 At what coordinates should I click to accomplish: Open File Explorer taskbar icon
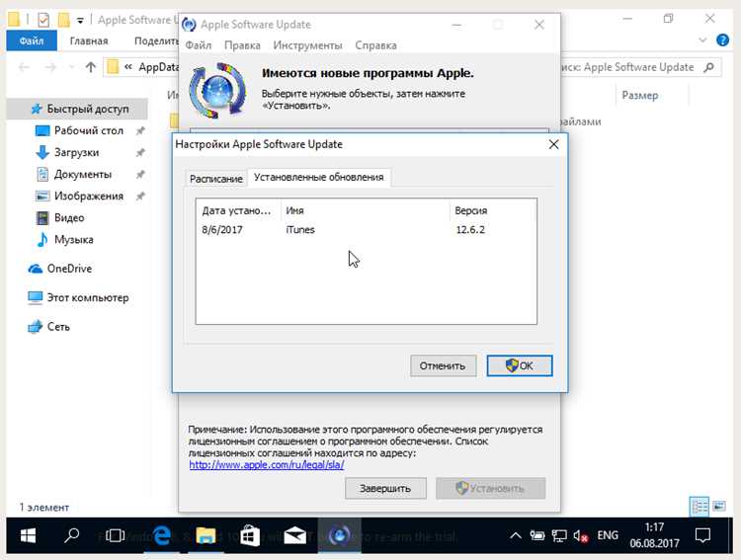(206, 536)
